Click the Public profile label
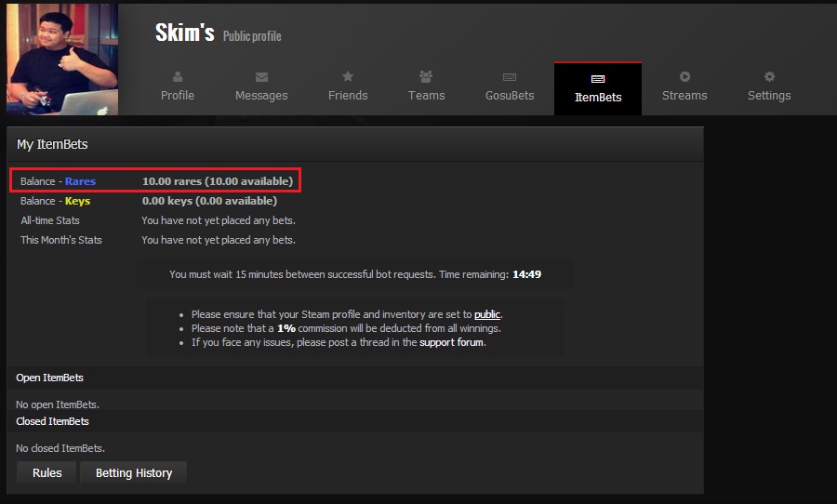The height and width of the screenshot is (504, 837). click(252, 36)
